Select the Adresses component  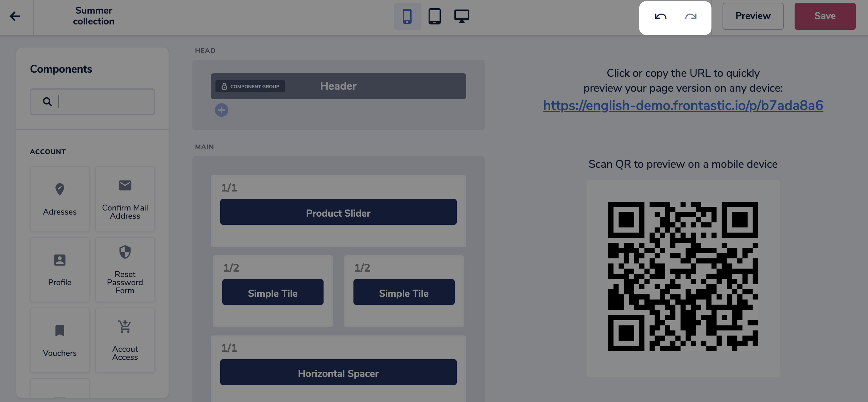coord(60,199)
